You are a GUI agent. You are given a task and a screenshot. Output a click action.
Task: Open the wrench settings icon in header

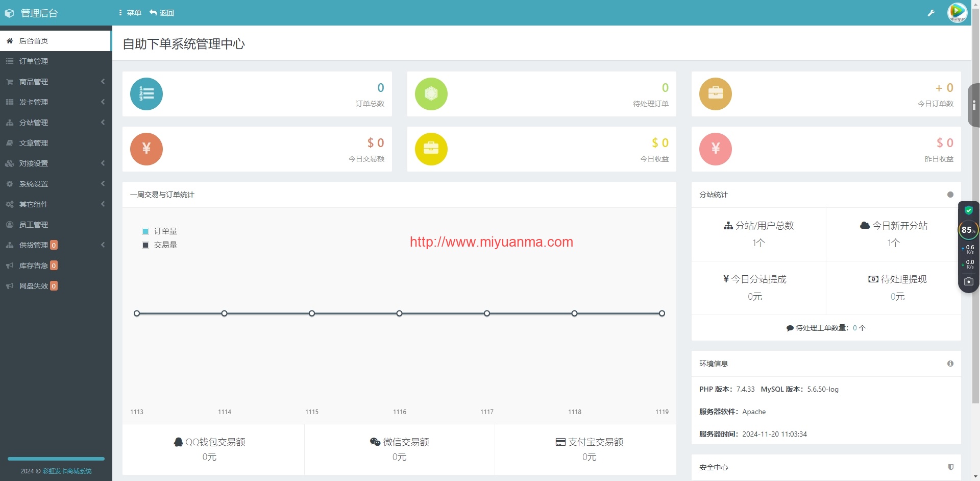931,13
